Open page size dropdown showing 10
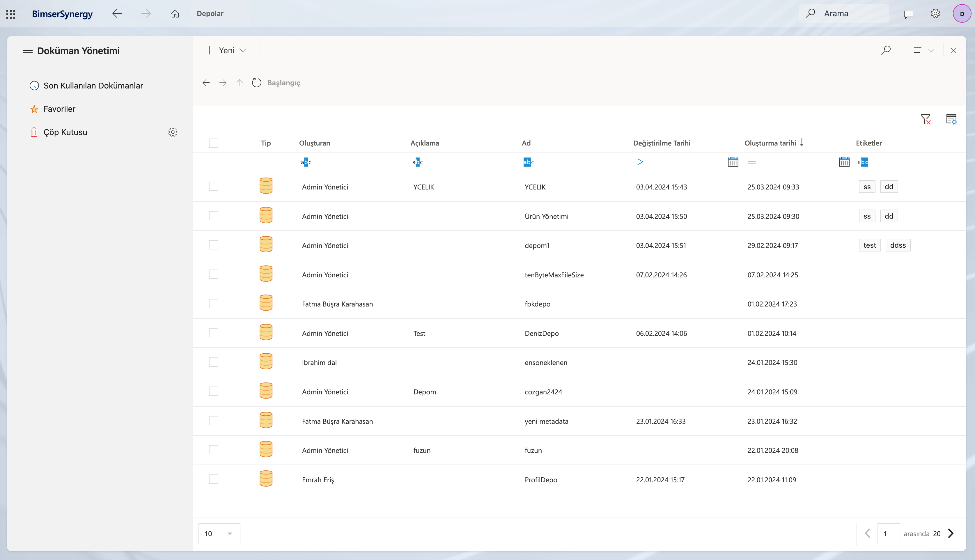This screenshot has height=560, width=975. pyautogui.click(x=219, y=534)
